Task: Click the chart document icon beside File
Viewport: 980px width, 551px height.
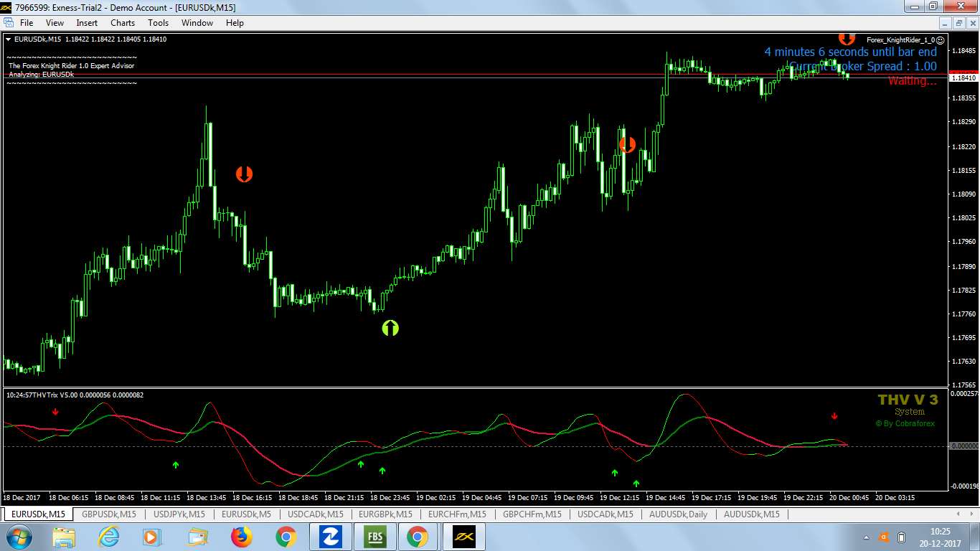Action: [x=9, y=23]
